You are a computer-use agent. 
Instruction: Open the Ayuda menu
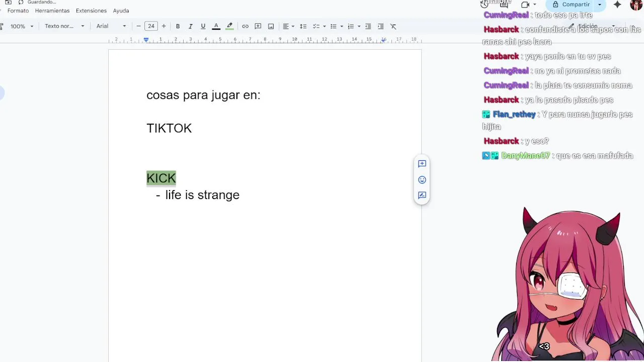tap(121, 11)
